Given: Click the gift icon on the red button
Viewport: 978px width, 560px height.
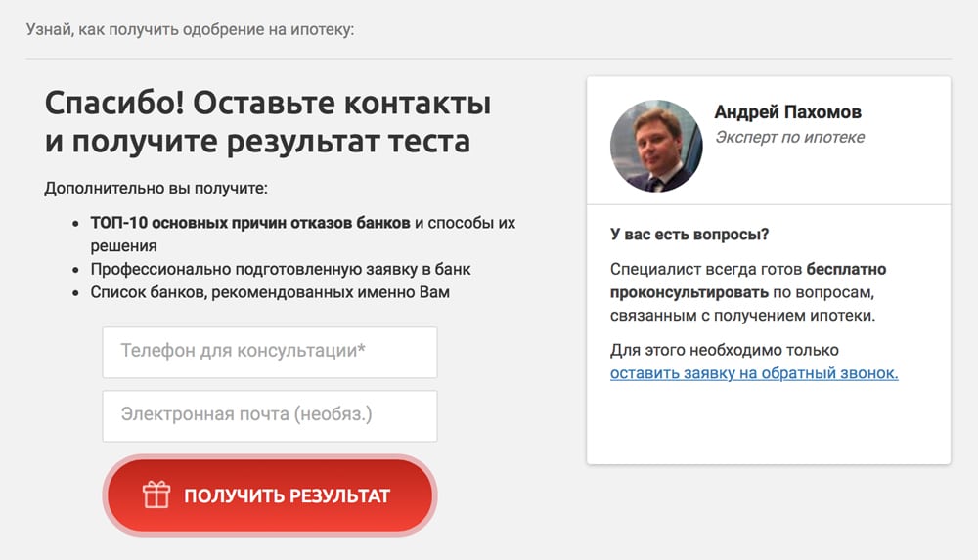Looking at the screenshot, I should (x=156, y=495).
